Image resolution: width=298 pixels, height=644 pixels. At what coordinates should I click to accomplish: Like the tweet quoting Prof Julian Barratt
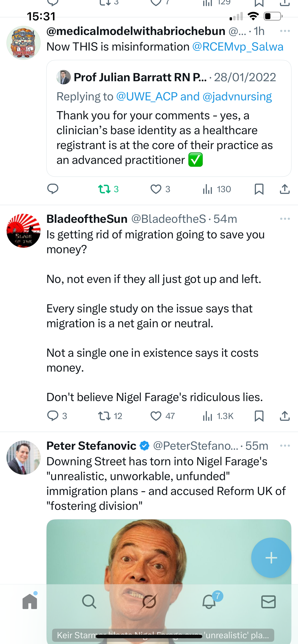156,189
